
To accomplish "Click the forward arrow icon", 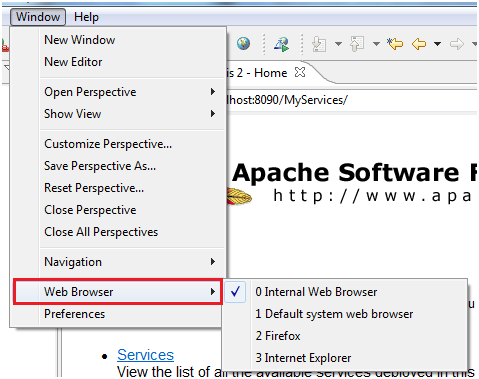I will [457, 44].
